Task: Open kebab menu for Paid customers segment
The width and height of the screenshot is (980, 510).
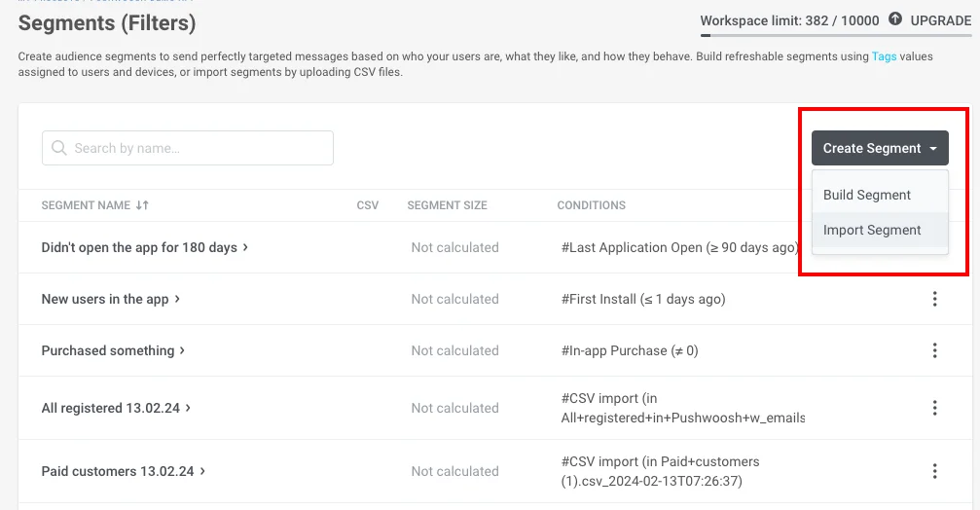Action: pos(934,471)
